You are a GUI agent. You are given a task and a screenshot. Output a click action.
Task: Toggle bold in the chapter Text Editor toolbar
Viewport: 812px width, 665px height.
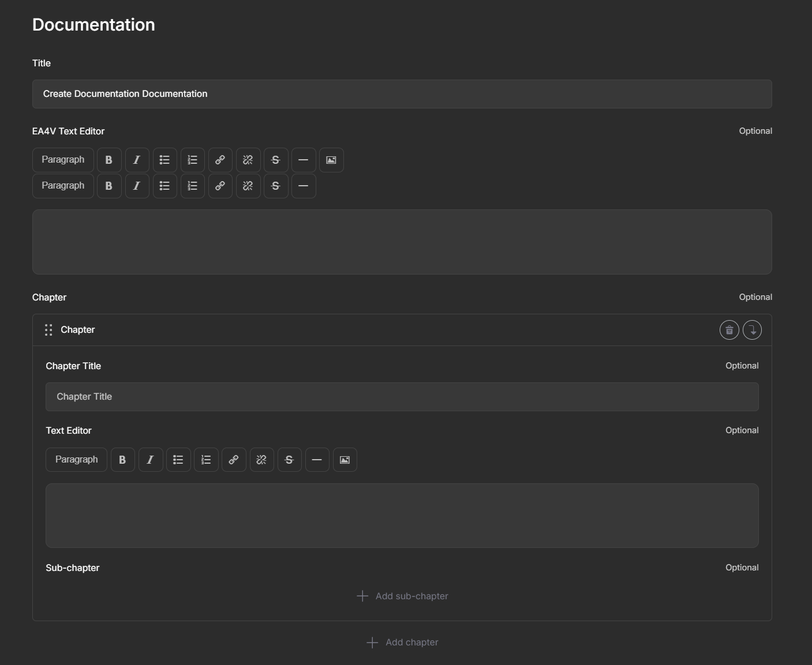pyautogui.click(x=122, y=460)
